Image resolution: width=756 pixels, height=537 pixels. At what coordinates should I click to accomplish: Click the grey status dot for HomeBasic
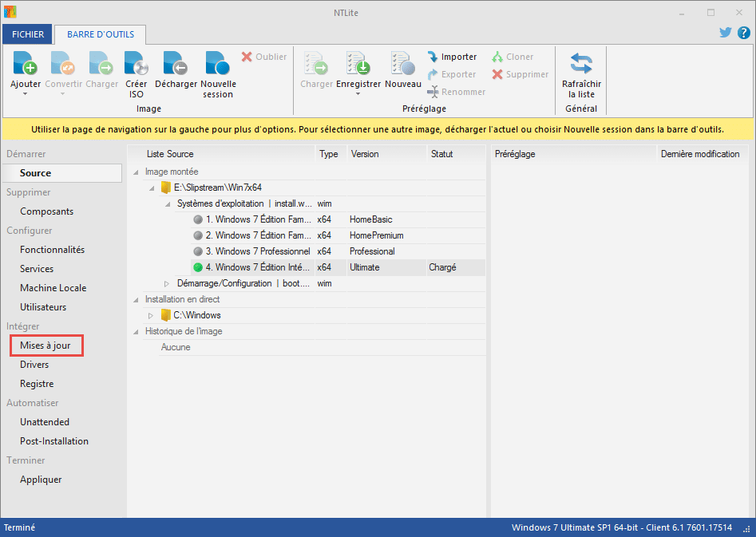[198, 219]
